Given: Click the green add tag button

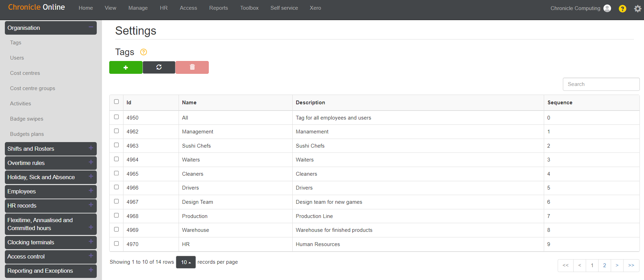Looking at the screenshot, I should coord(126,68).
